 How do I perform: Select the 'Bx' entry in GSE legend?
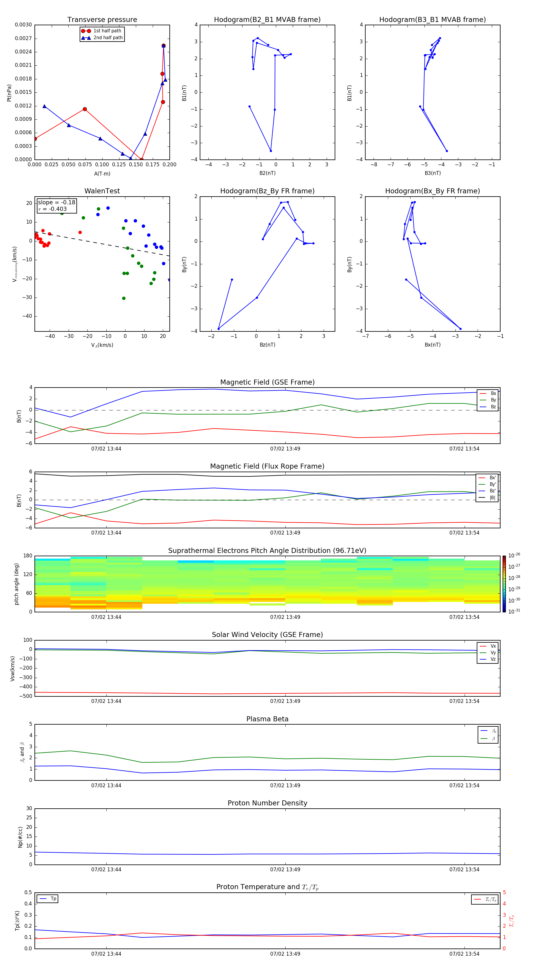488,393
